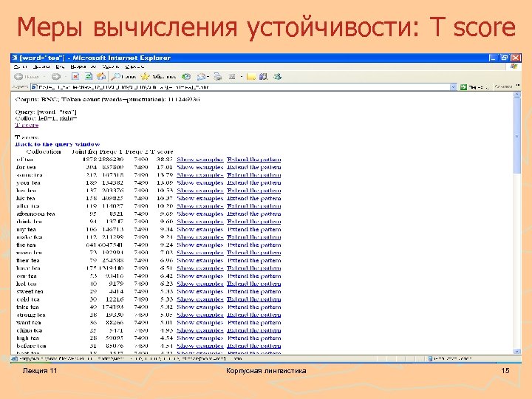532x399 pixels.
Task: Extend the pattern for 'the tea' row
Action: [x=253, y=245]
